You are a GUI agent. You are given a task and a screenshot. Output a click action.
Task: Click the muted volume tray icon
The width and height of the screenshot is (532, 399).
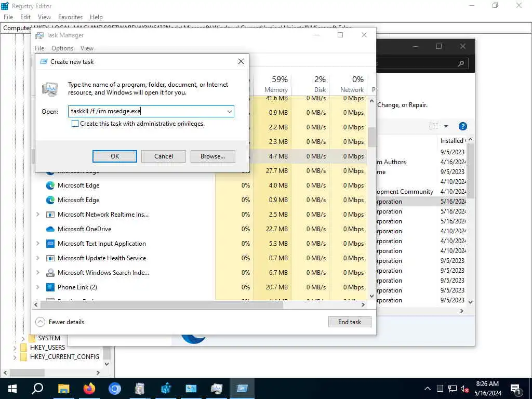click(x=464, y=389)
